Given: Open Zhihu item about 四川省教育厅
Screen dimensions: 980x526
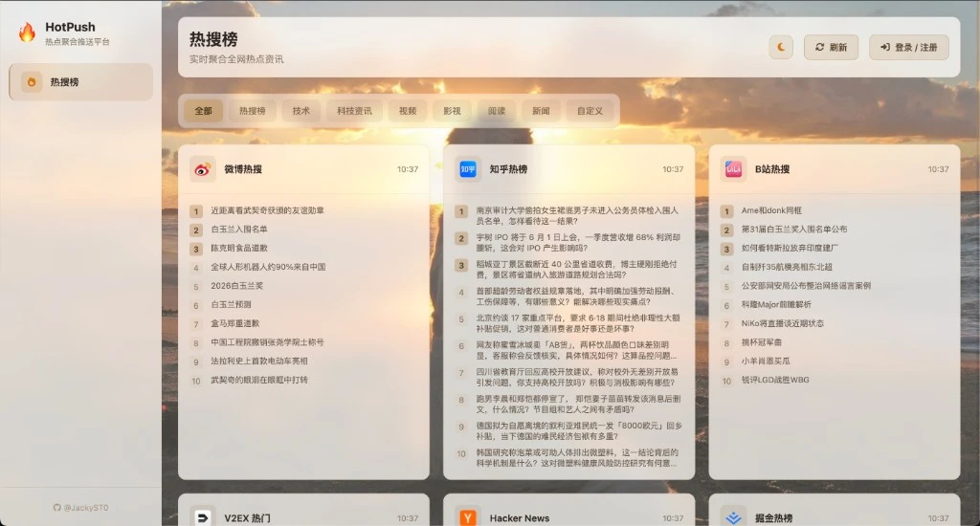Looking at the screenshot, I should coord(577,377).
